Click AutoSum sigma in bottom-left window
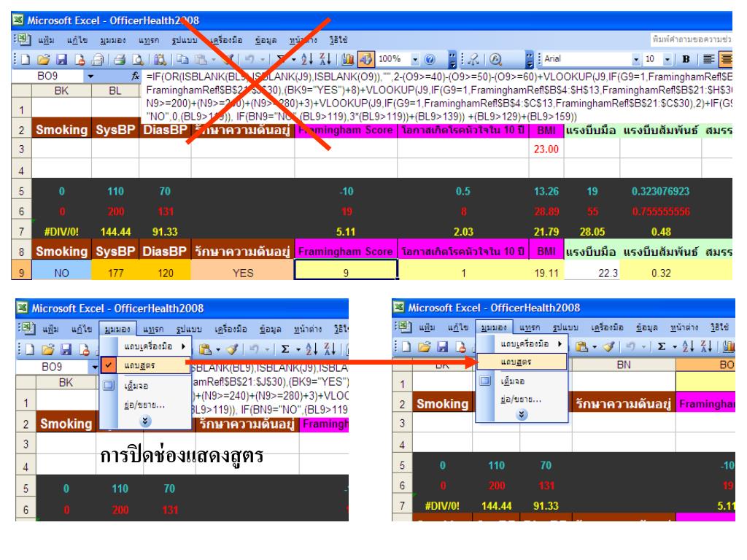The image size is (747, 560). [285, 349]
